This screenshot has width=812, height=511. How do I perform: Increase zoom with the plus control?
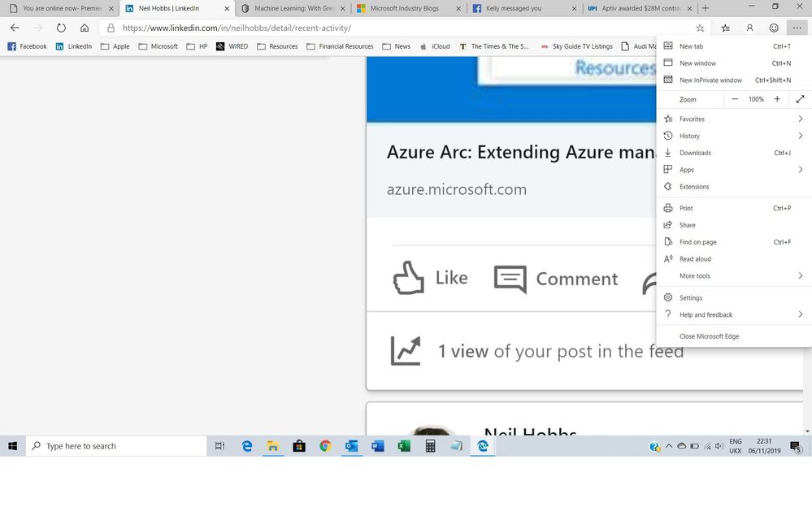coord(777,98)
